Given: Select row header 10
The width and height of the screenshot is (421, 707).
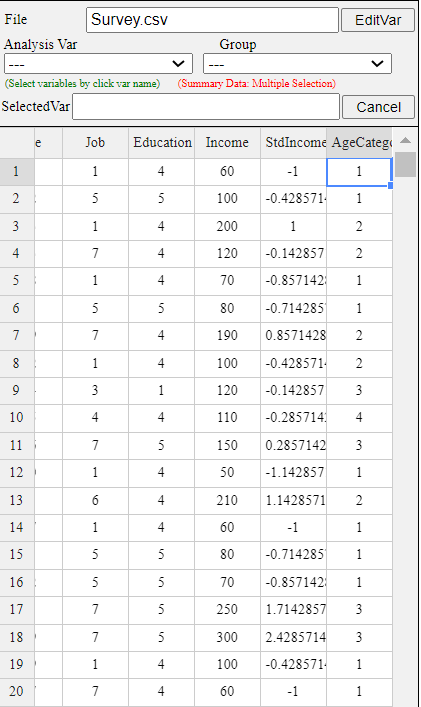Looking at the screenshot, I should pyautogui.click(x=17, y=418).
